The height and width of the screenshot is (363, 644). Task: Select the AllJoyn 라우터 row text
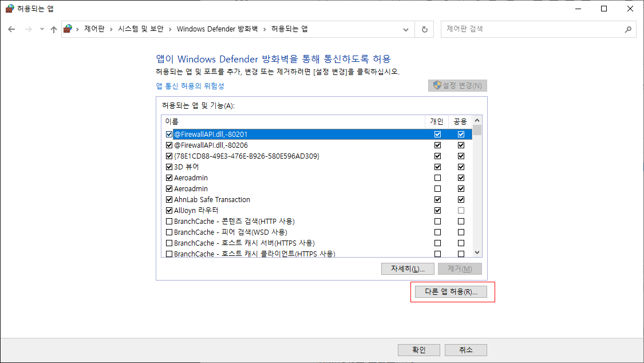click(196, 211)
